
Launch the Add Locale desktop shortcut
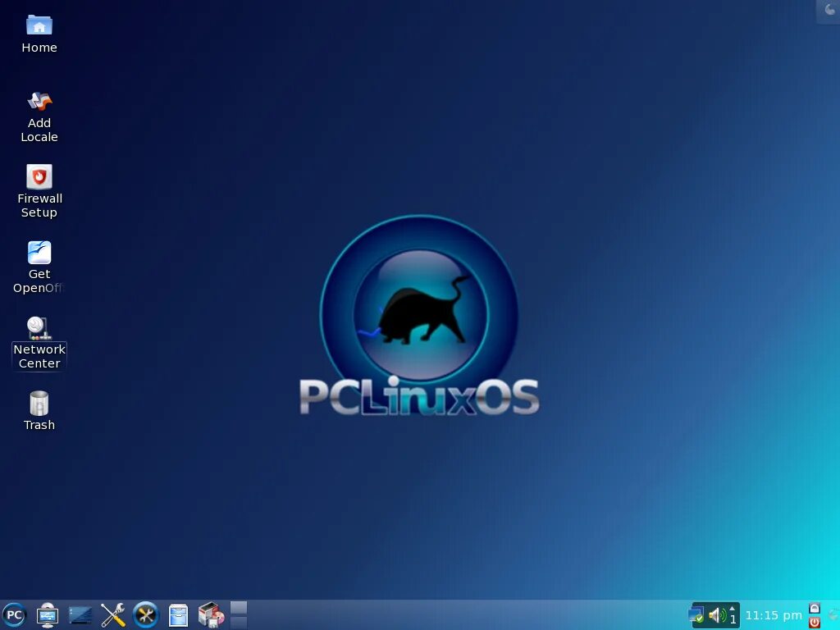[39, 116]
